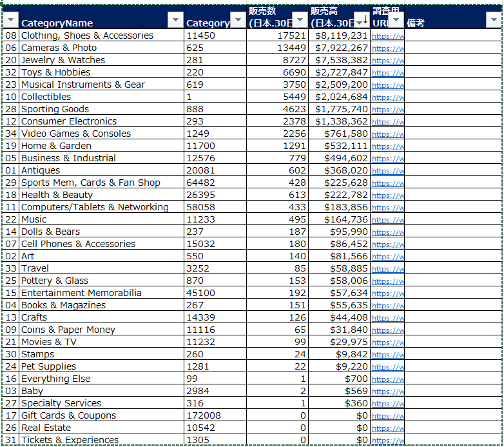Open the URL link for Business & Industrial
Screen dimensions: 504x447
pyautogui.click(x=387, y=159)
